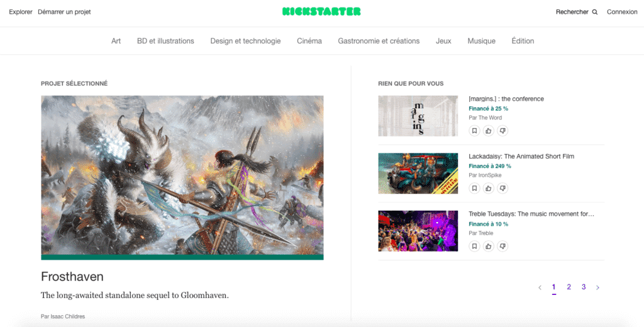Open the Rechercher search icon

(595, 12)
